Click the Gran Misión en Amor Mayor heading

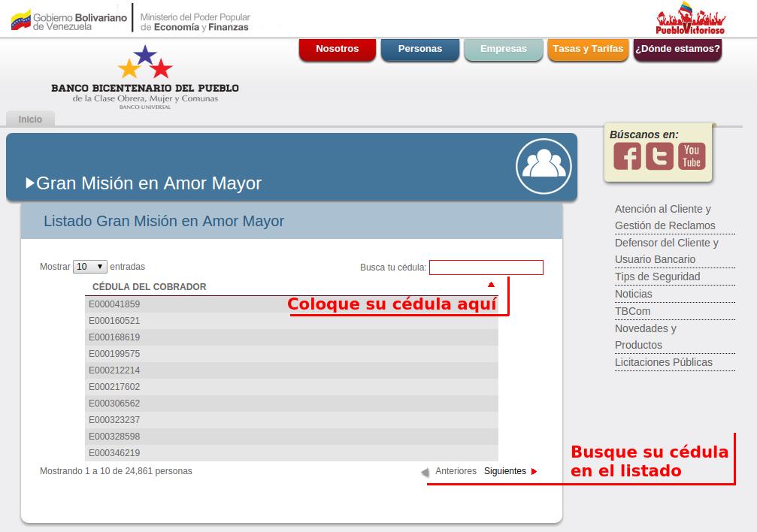click(x=149, y=183)
